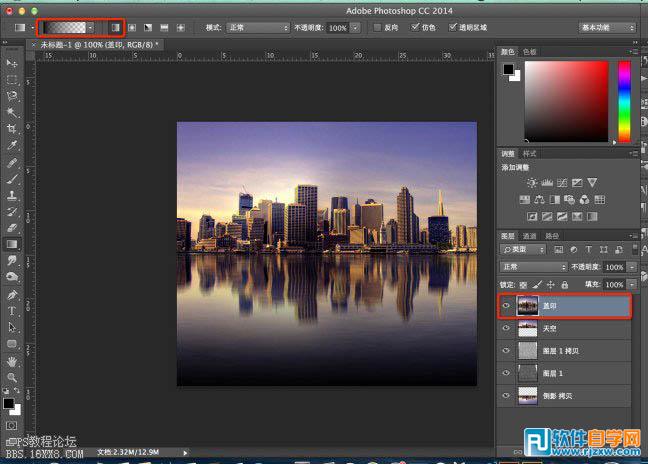Viewport: 648px width, 464px height.
Task: Select the Hand tool
Action: click(x=12, y=361)
